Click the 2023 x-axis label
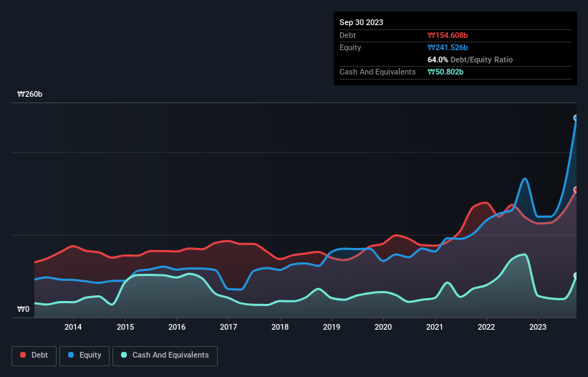This screenshot has width=588, height=377. pyautogui.click(x=538, y=327)
